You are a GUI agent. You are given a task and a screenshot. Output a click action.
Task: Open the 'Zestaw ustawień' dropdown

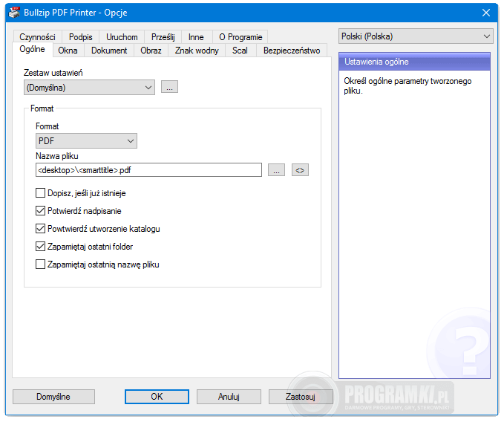(x=89, y=87)
